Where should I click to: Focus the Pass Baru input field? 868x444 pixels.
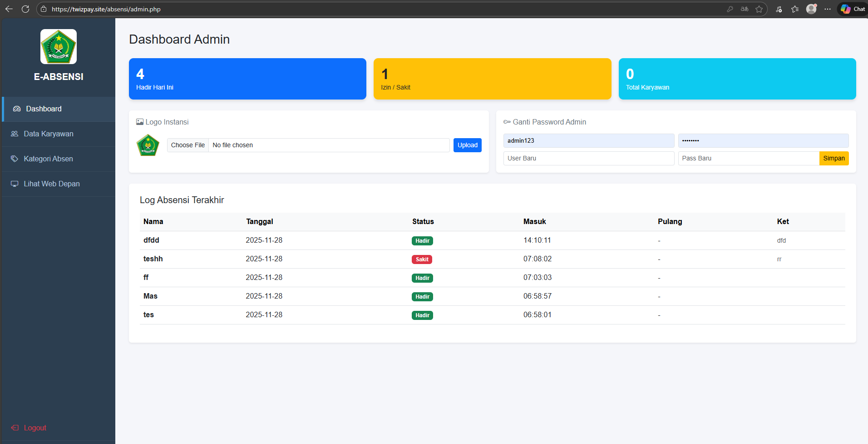[x=748, y=159]
